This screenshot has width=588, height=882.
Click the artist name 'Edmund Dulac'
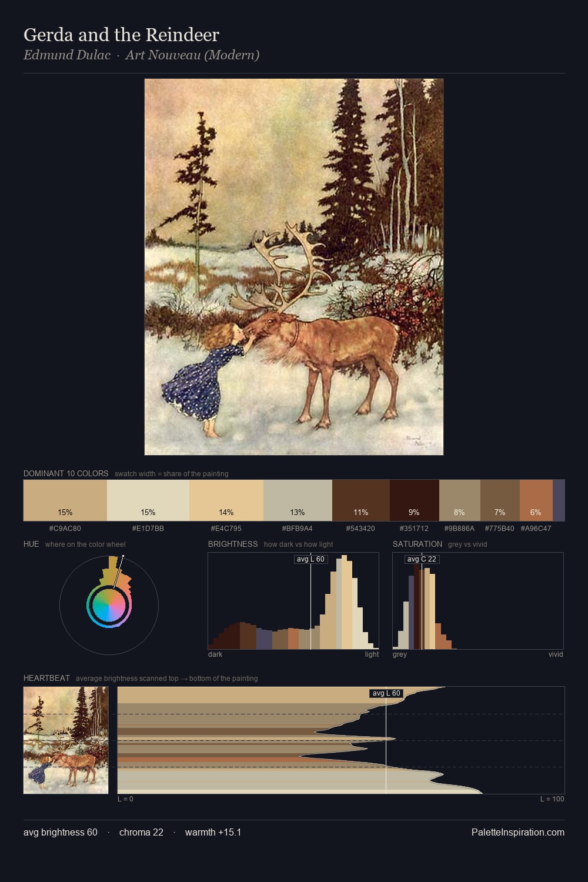coord(67,55)
